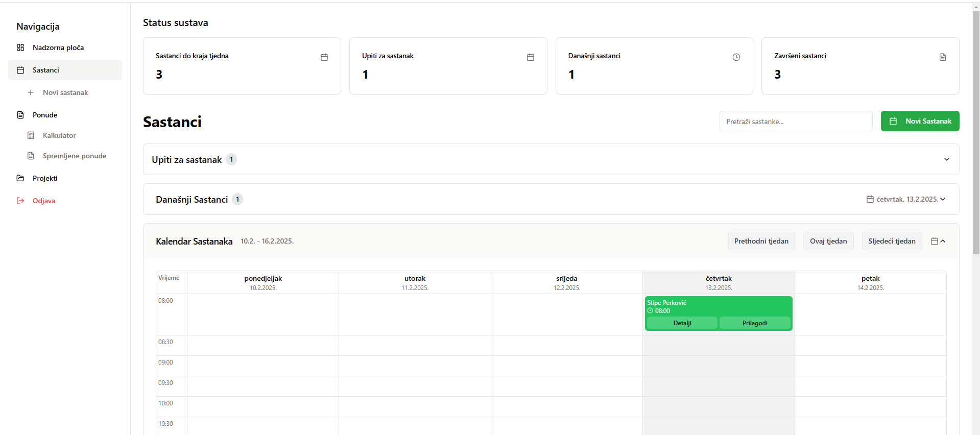The width and height of the screenshot is (980, 435).
Task: Go to Prethodni tjedan
Action: [761, 241]
